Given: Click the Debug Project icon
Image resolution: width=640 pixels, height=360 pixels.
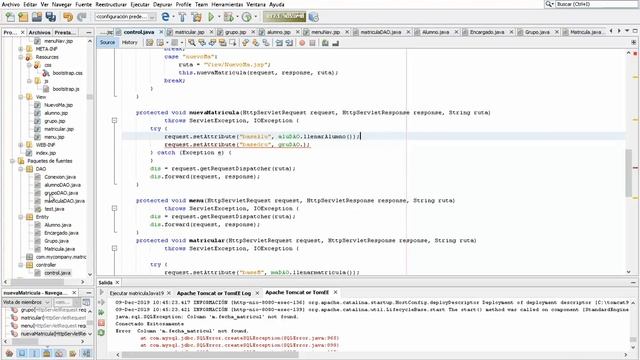Looking at the screenshot, I should click(x=229, y=17).
